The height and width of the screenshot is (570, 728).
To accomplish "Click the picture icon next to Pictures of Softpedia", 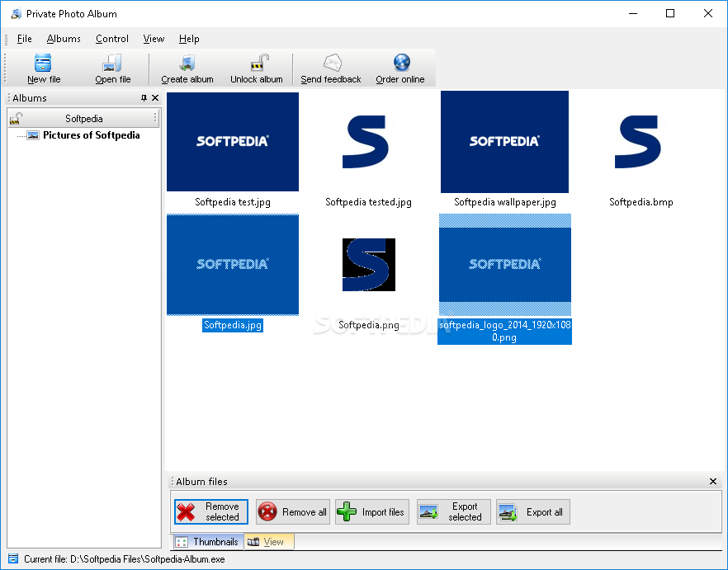I will [x=33, y=135].
